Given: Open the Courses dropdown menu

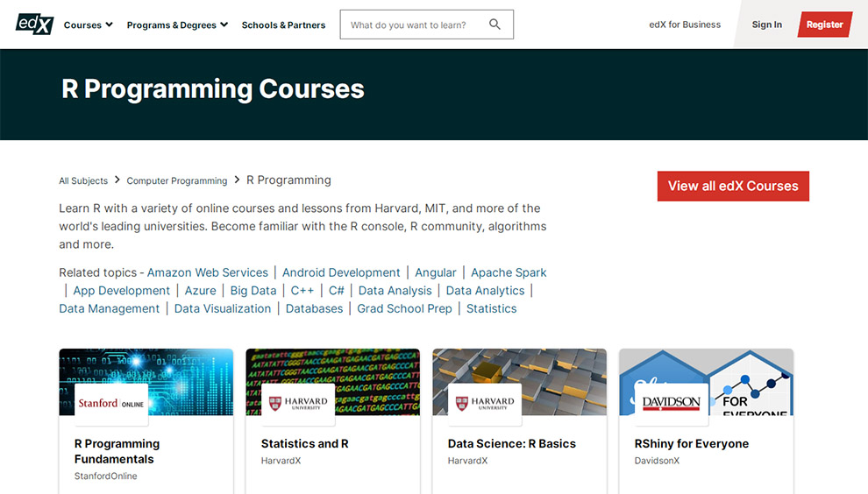Looking at the screenshot, I should [x=88, y=25].
